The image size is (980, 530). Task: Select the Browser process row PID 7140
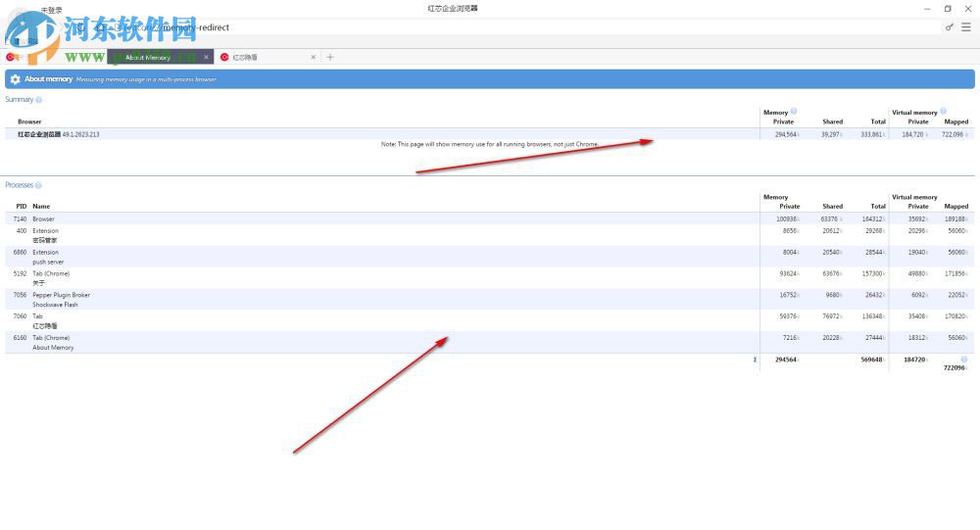(489, 218)
